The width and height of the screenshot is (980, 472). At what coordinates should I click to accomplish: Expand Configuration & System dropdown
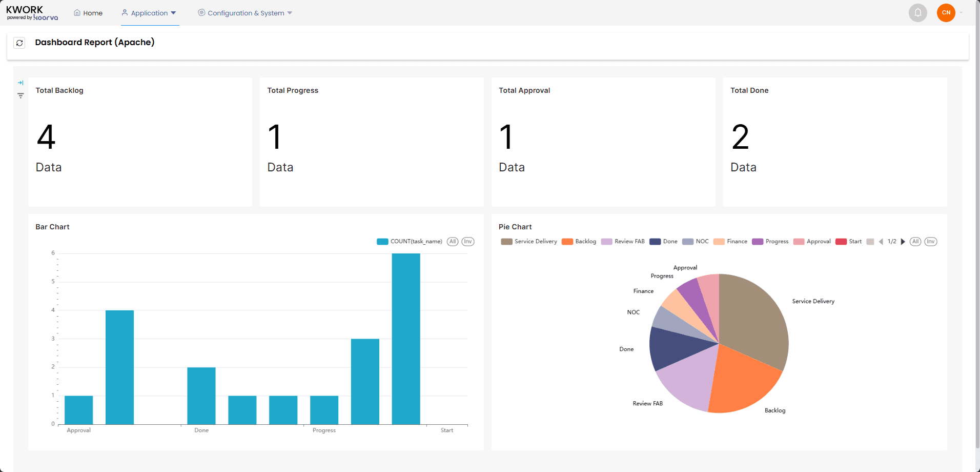tap(245, 13)
